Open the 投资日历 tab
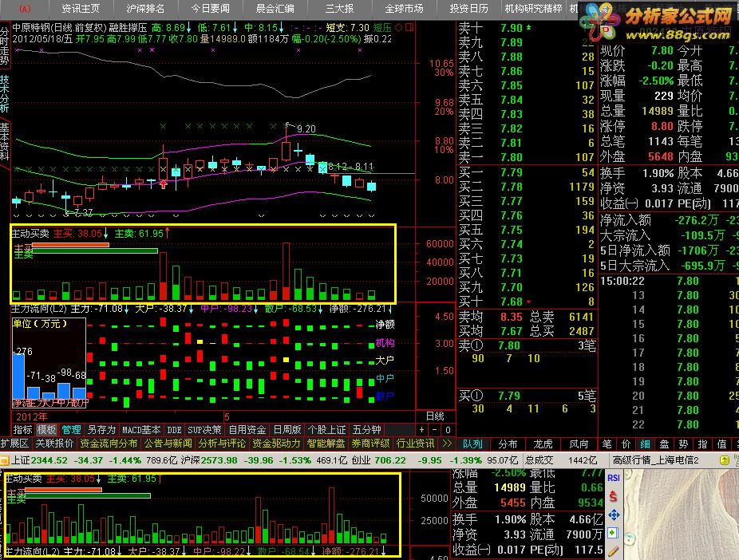Image resolution: width=739 pixels, height=560 pixels. (x=468, y=9)
